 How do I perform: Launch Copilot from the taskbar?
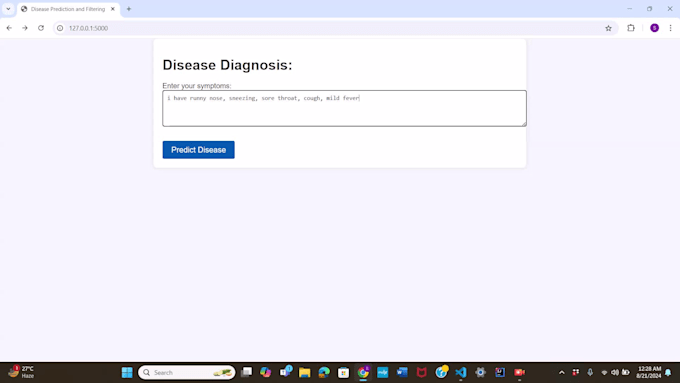tap(265, 372)
